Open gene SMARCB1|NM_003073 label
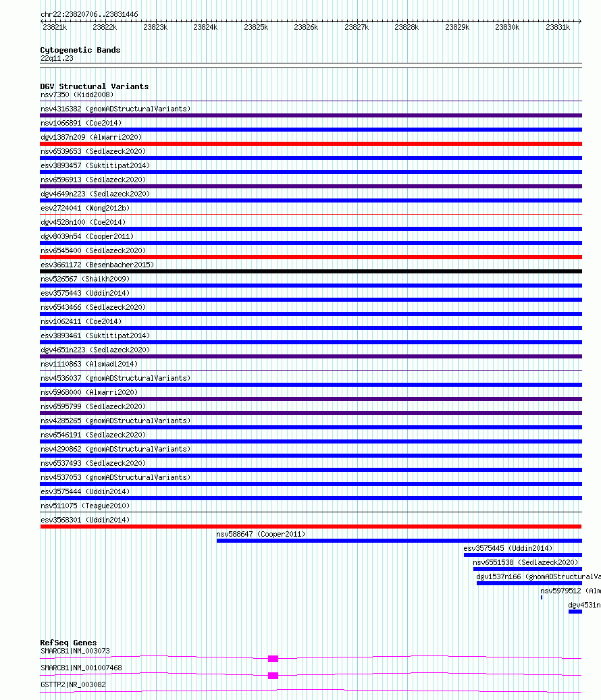The width and height of the screenshot is (601, 700). click(75, 651)
